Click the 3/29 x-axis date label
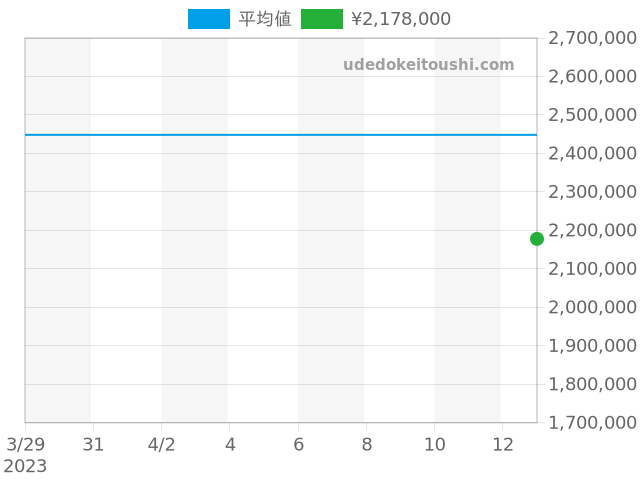The image size is (640, 480). point(25,444)
